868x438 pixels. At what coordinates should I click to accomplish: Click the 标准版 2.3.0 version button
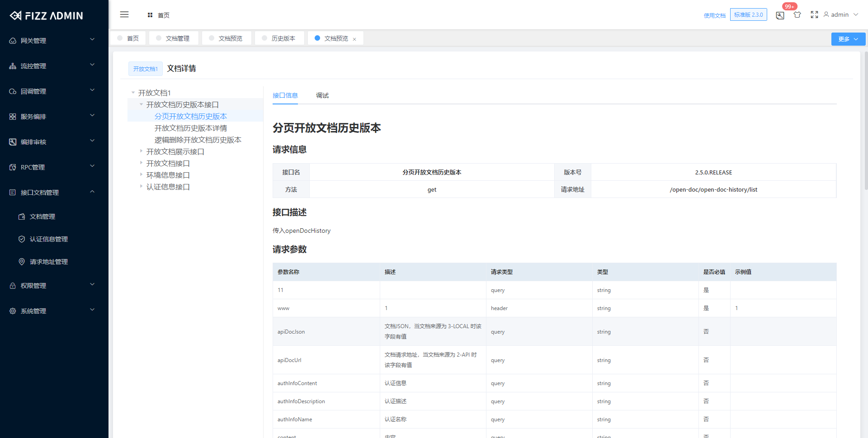(748, 14)
